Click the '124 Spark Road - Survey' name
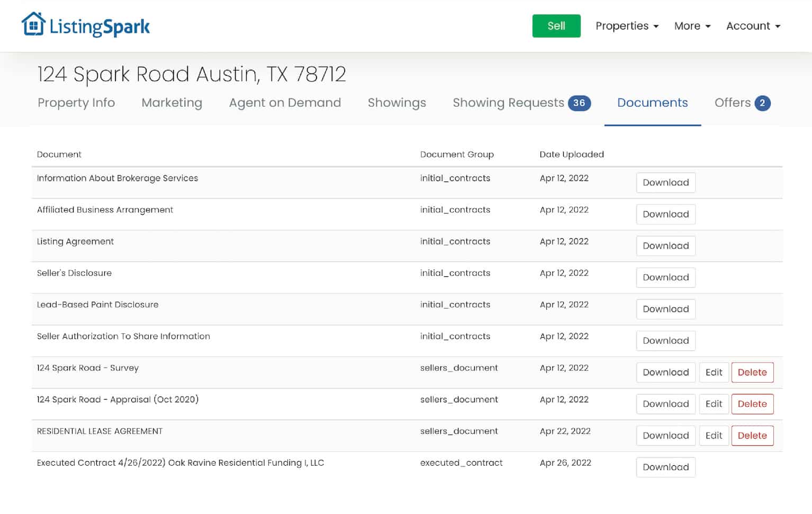The width and height of the screenshot is (812, 514). [x=88, y=368]
